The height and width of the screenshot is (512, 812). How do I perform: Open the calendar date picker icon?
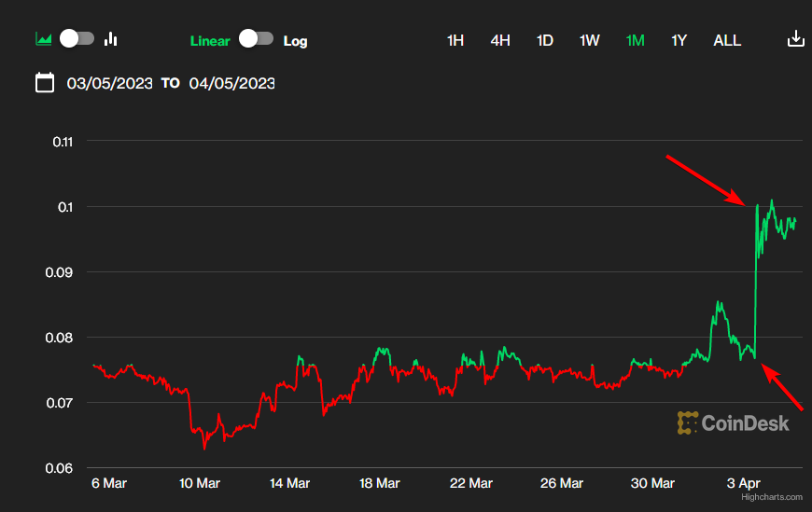[x=44, y=83]
